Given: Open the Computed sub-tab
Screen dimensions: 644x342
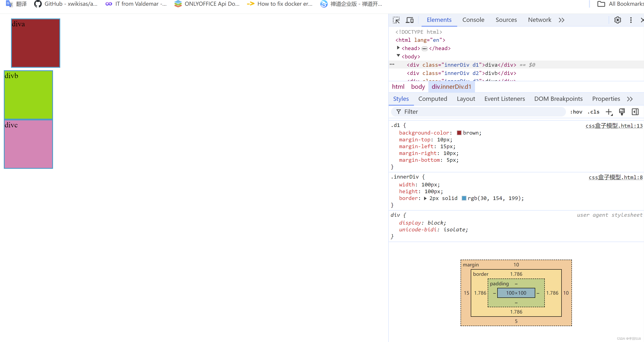Looking at the screenshot, I should pyautogui.click(x=433, y=99).
